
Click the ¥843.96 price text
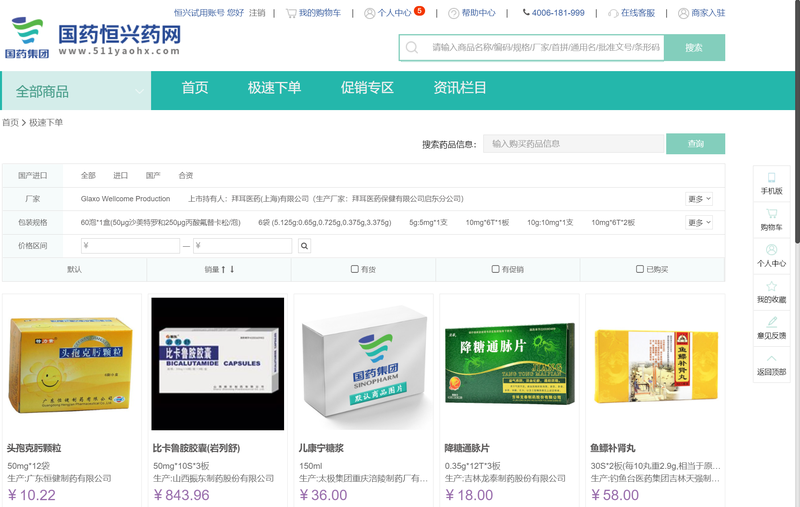[181, 495]
